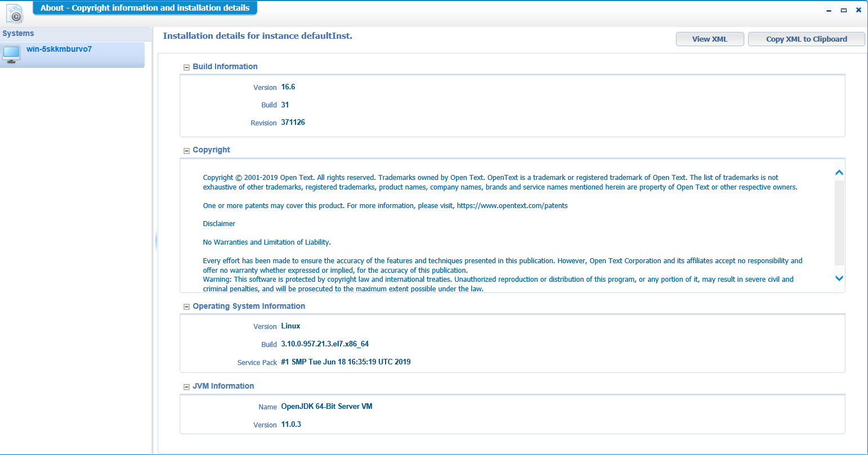Screen dimensions: 868x455
Task: Open the View XML button
Action: point(710,39)
